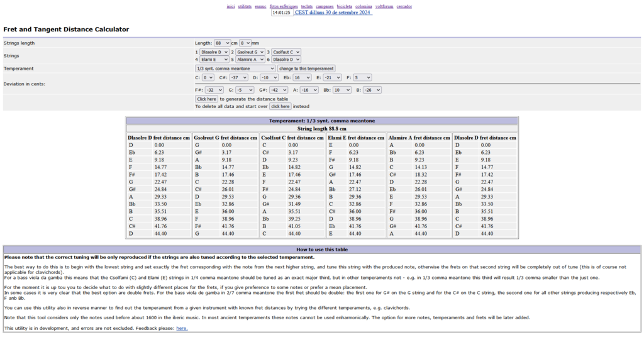
Task: Click value 41.05 in Csolfaut C column
Action: tap(294, 226)
